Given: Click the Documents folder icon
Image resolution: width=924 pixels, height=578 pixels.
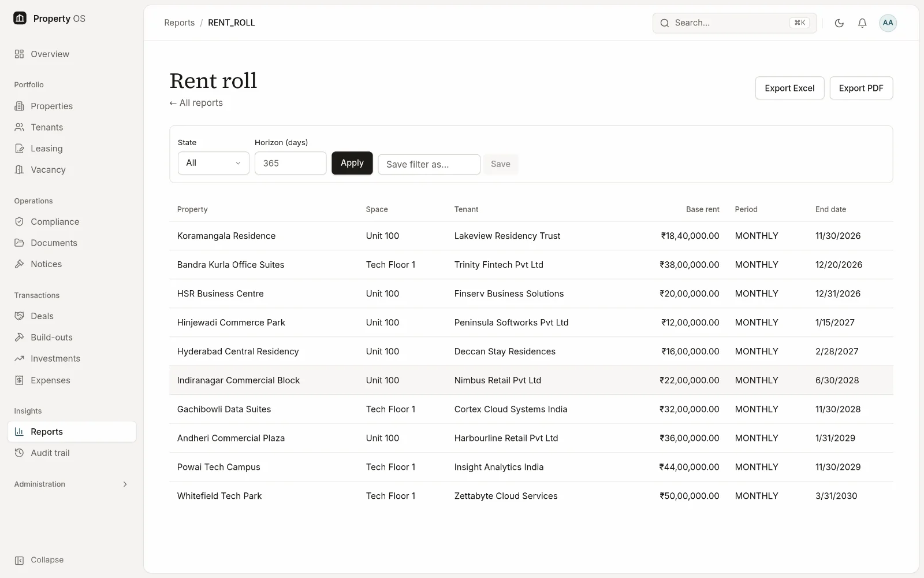Looking at the screenshot, I should pos(19,243).
